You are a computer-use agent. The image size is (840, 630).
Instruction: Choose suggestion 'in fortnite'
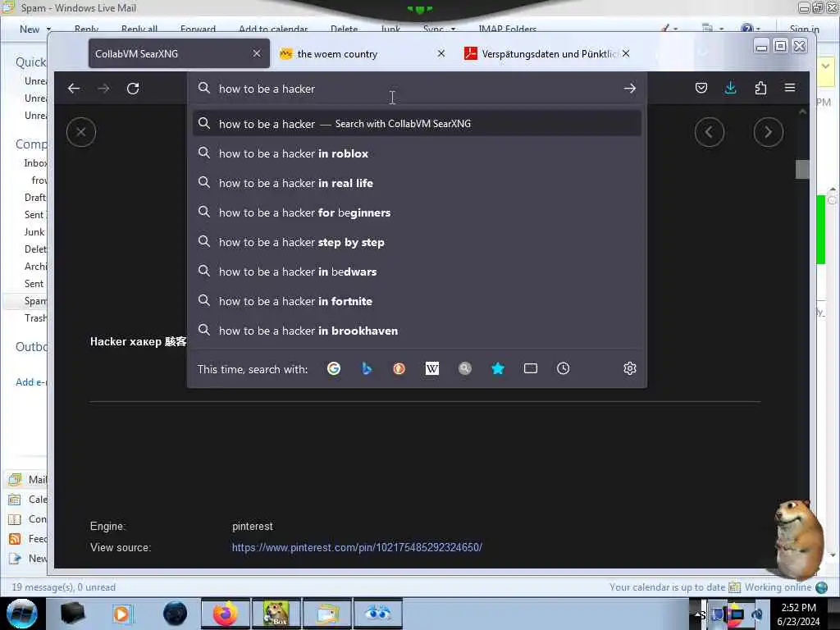pyautogui.click(x=417, y=301)
